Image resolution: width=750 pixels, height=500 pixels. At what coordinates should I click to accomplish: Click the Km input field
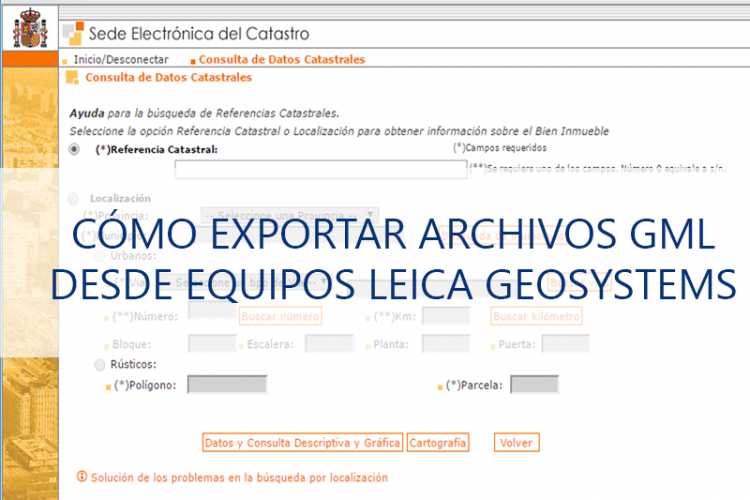[446, 316]
